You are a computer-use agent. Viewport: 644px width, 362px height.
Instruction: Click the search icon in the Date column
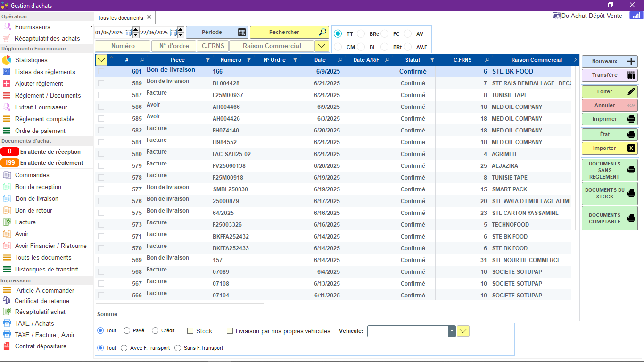tap(340, 60)
